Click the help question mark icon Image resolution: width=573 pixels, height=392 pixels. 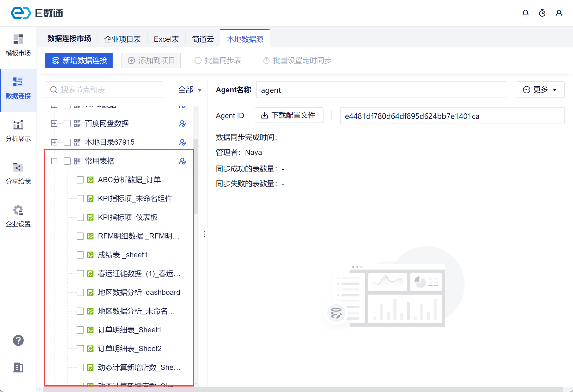coord(18,340)
